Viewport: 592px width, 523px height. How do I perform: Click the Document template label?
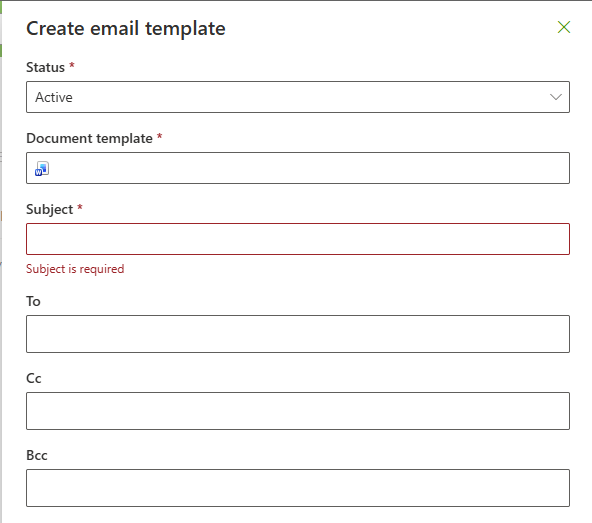(x=89, y=139)
